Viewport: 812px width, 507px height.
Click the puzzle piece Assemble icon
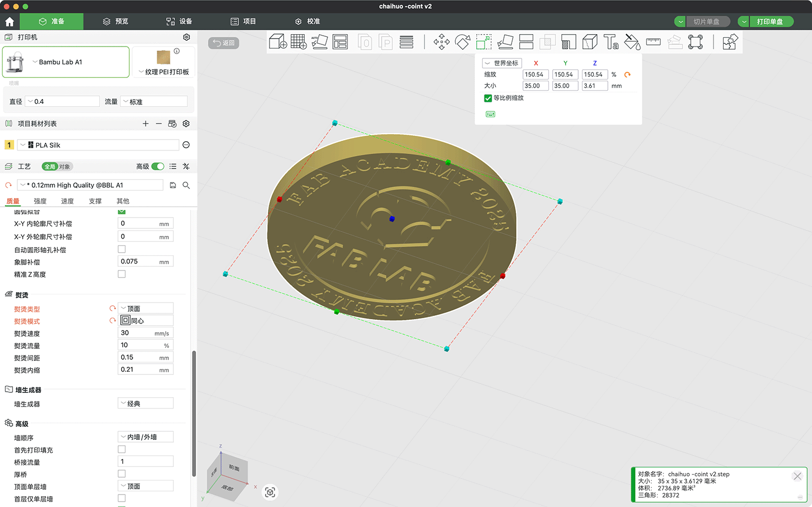730,42
